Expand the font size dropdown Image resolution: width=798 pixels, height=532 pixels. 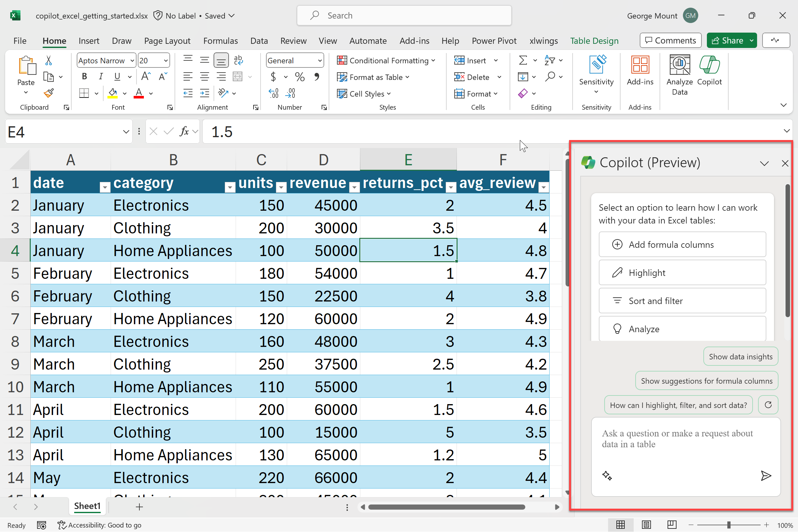[166, 61]
